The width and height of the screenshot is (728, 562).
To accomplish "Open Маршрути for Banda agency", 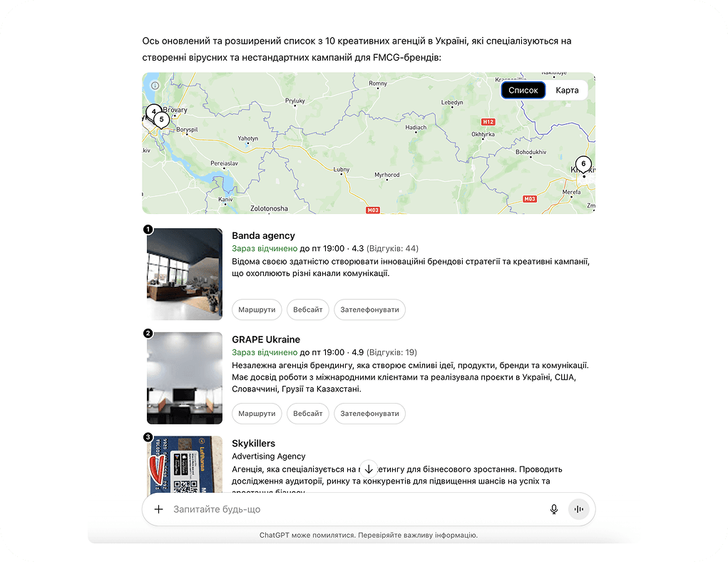I will click(257, 310).
